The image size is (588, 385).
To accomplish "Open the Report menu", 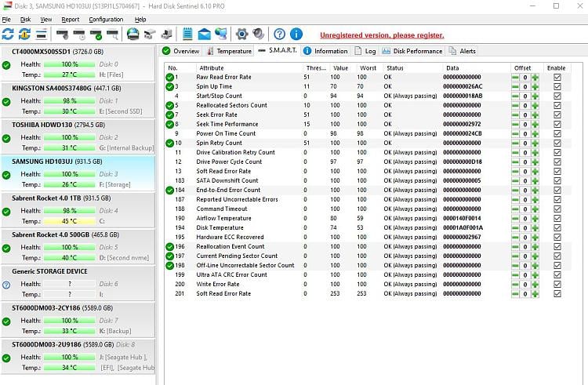I will coord(70,20).
